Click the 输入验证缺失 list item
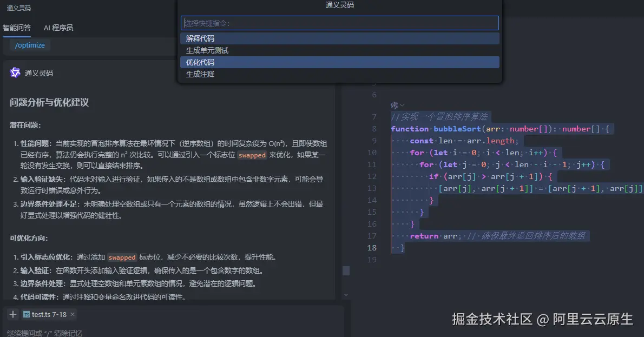The height and width of the screenshot is (337, 644). tap(172, 184)
